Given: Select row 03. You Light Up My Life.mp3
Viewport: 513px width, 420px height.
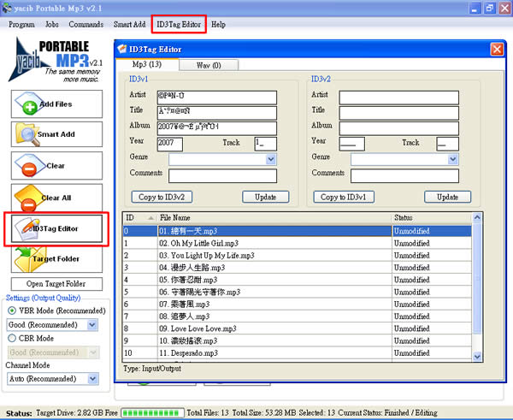Looking at the screenshot, I should (x=298, y=256).
